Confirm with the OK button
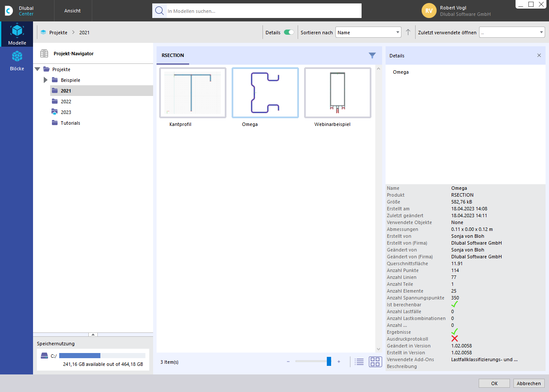This screenshot has width=549, height=392. (x=494, y=383)
